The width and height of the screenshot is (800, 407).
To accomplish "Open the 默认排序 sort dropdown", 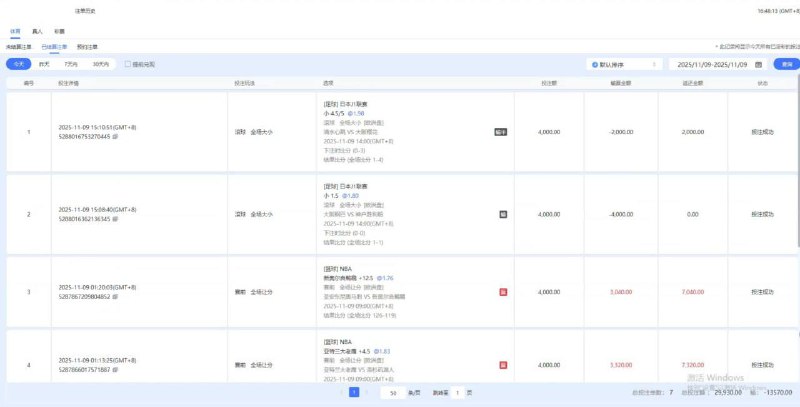I will (624, 64).
